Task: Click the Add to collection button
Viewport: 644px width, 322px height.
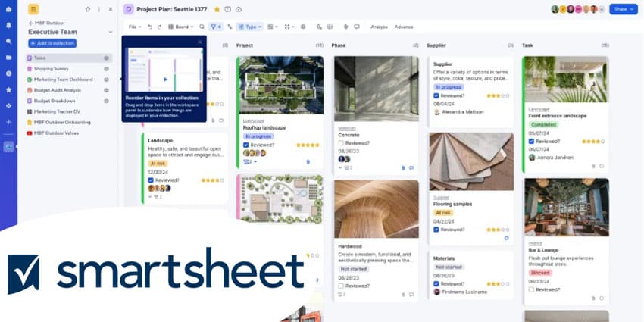Action: (x=52, y=43)
